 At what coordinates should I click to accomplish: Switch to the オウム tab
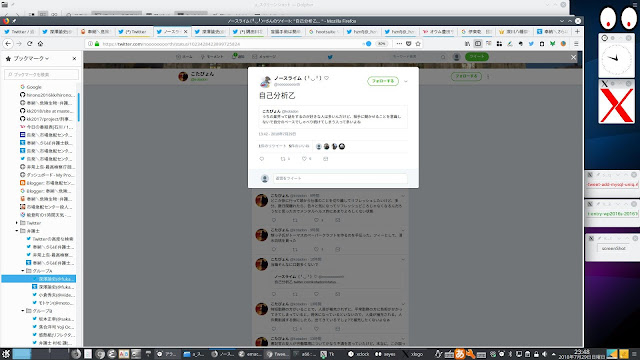click(x=437, y=31)
